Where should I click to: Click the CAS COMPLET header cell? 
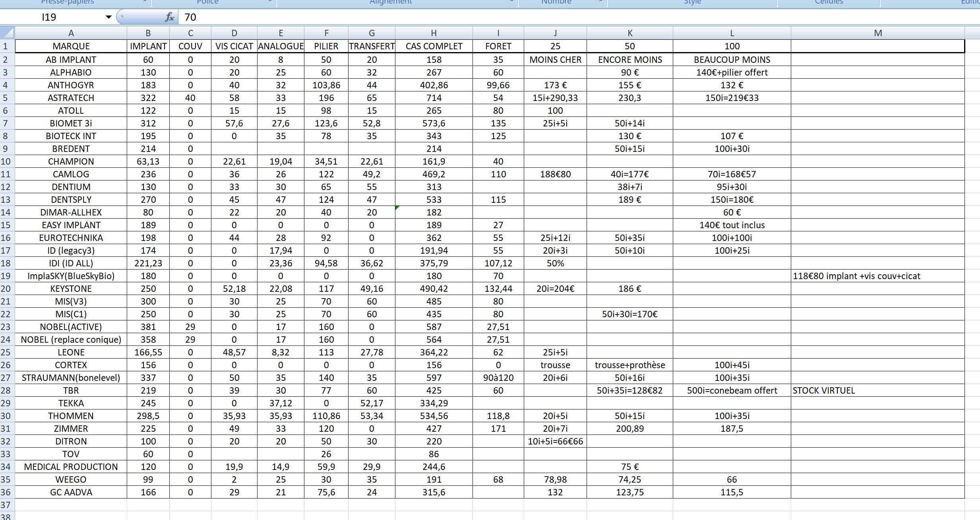(x=434, y=46)
